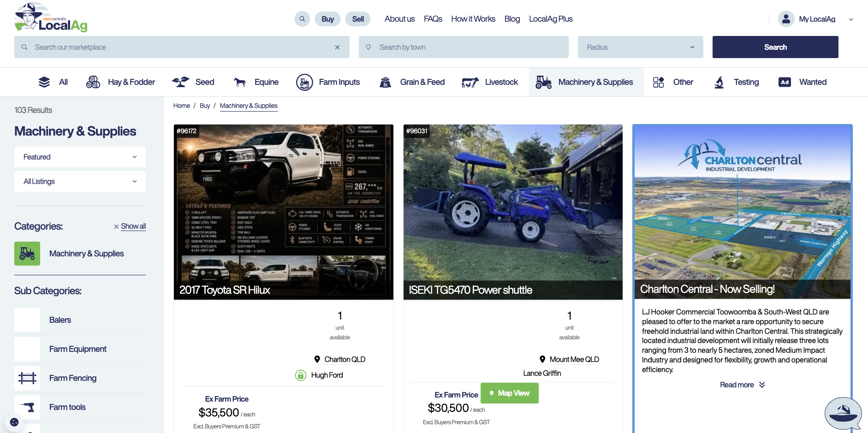
Task: Click the Testing flask icon
Action: tap(719, 82)
